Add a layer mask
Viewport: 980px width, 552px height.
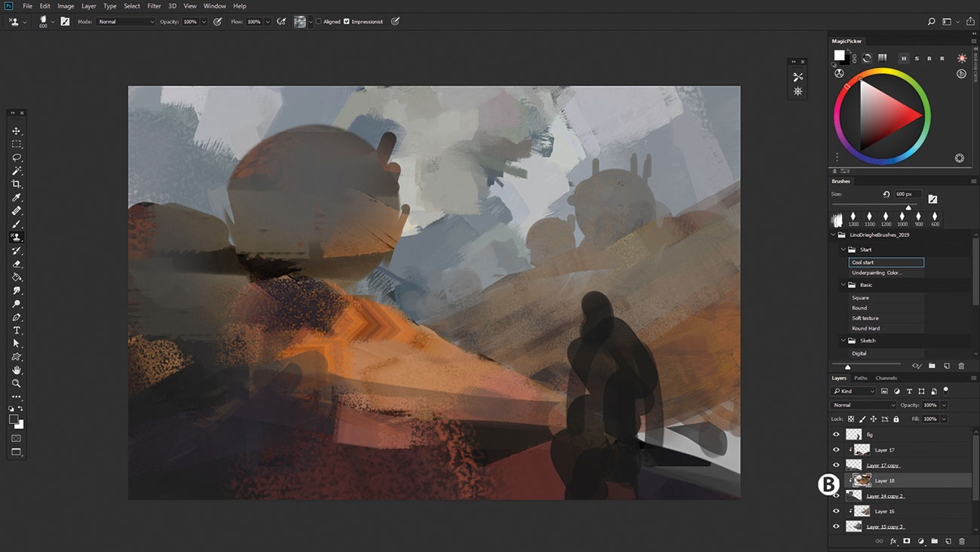point(907,541)
